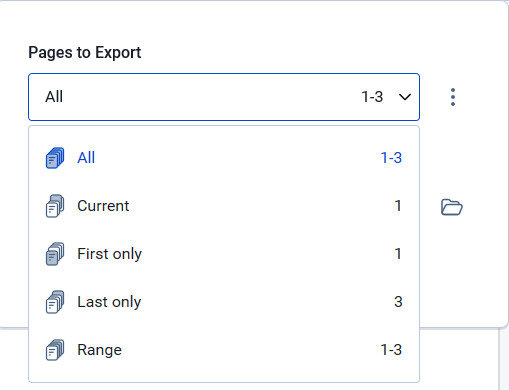Choose the Current page option
The image size is (509, 390).
coord(224,206)
